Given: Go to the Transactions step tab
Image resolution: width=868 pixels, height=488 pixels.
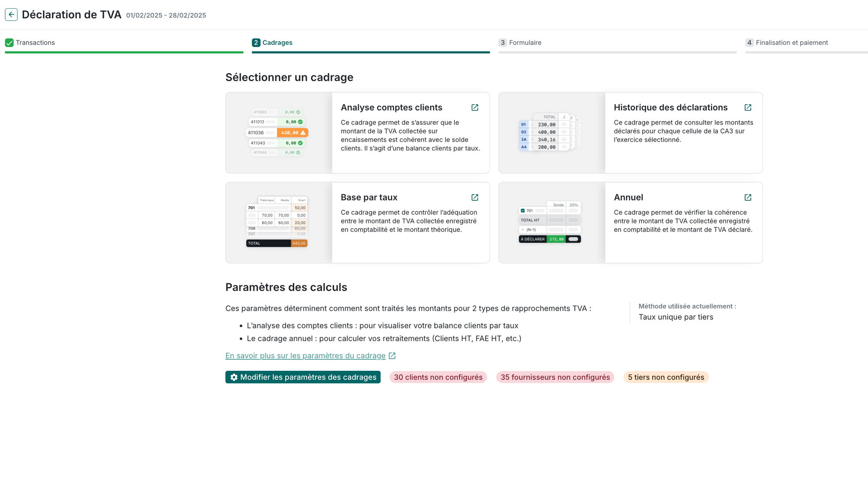Looking at the screenshot, I should click(35, 43).
